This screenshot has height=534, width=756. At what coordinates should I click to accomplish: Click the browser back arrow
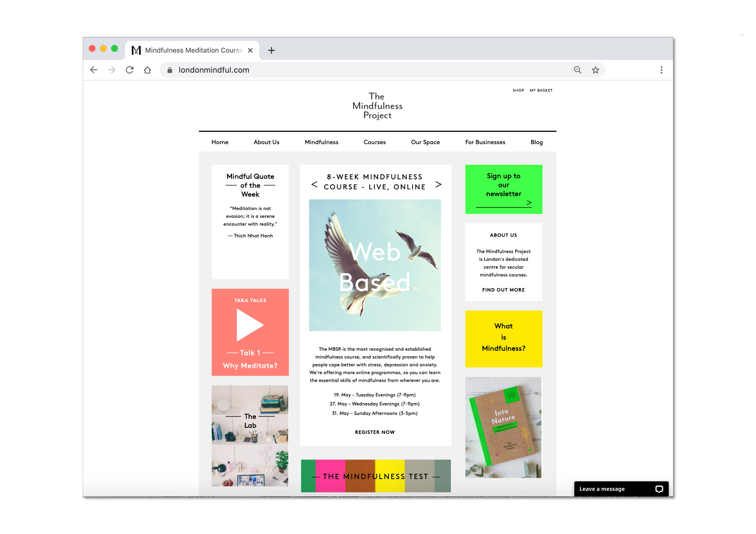coord(94,70)
